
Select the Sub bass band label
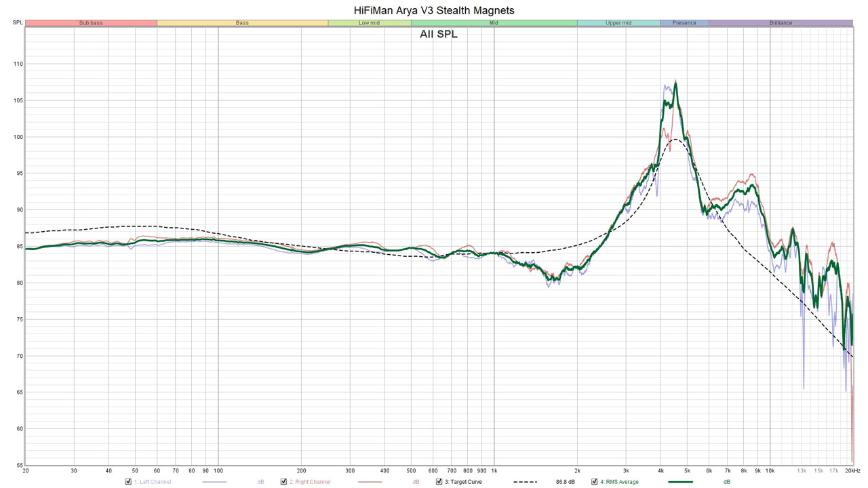(91, 23)
